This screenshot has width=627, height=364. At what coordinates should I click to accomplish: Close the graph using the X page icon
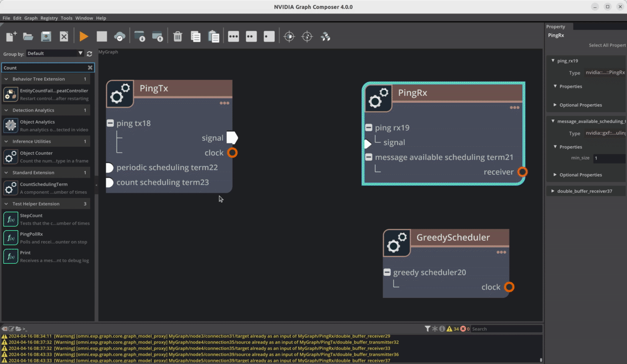click(64, 36)
